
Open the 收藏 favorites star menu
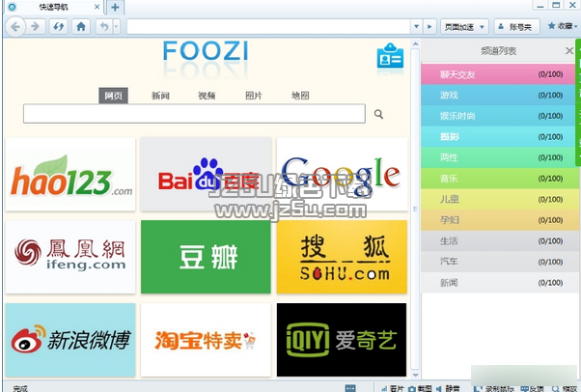click(x=563, y=26)
